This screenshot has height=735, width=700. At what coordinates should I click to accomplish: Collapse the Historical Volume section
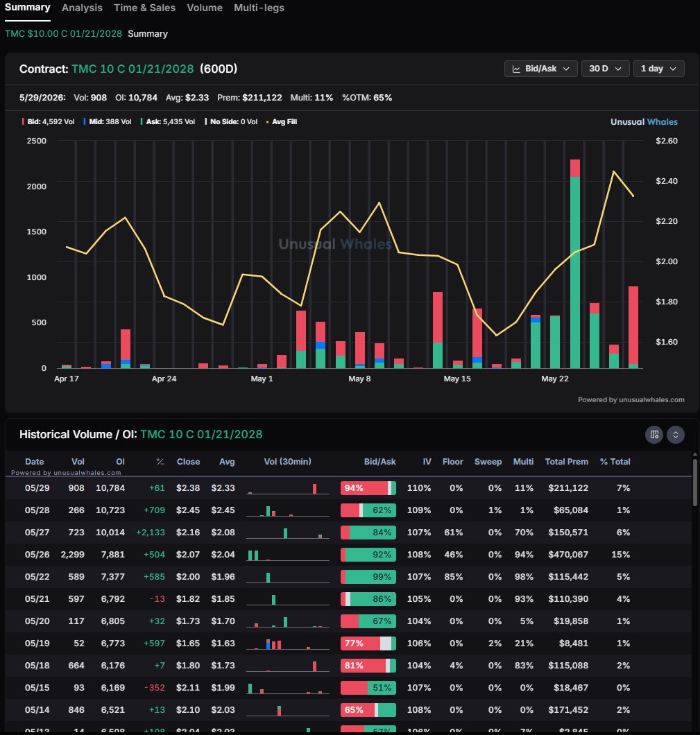[x=676, y=435]
